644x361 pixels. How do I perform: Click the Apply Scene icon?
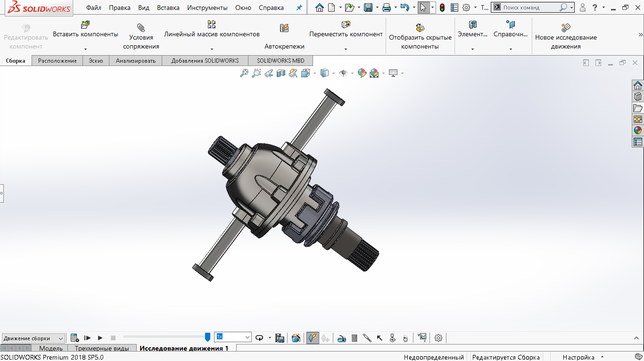374,73
